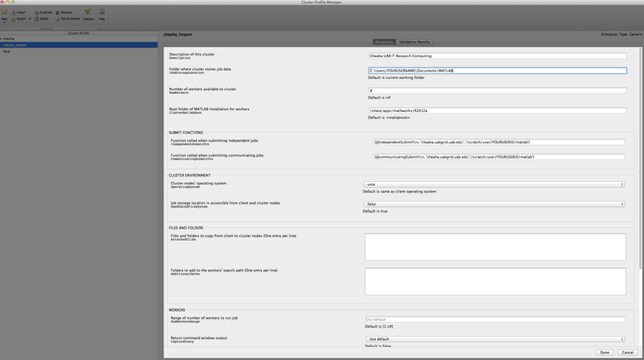Click the Rename profile icon

(x=64, y=12)
